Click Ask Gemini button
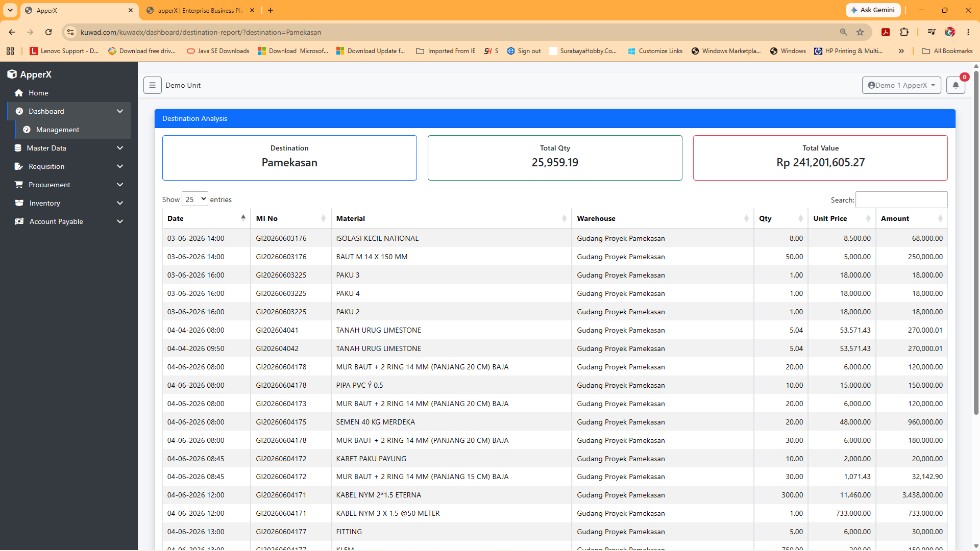980x551 pixels. 873,10
